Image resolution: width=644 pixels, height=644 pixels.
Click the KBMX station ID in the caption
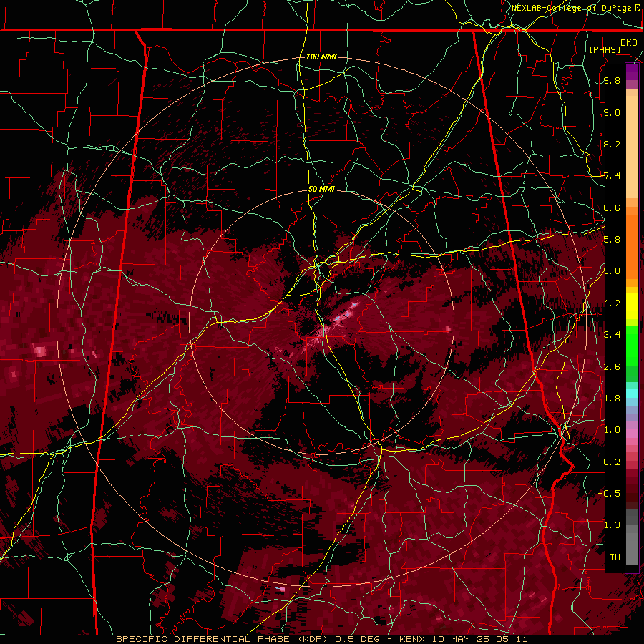(412, 639)
